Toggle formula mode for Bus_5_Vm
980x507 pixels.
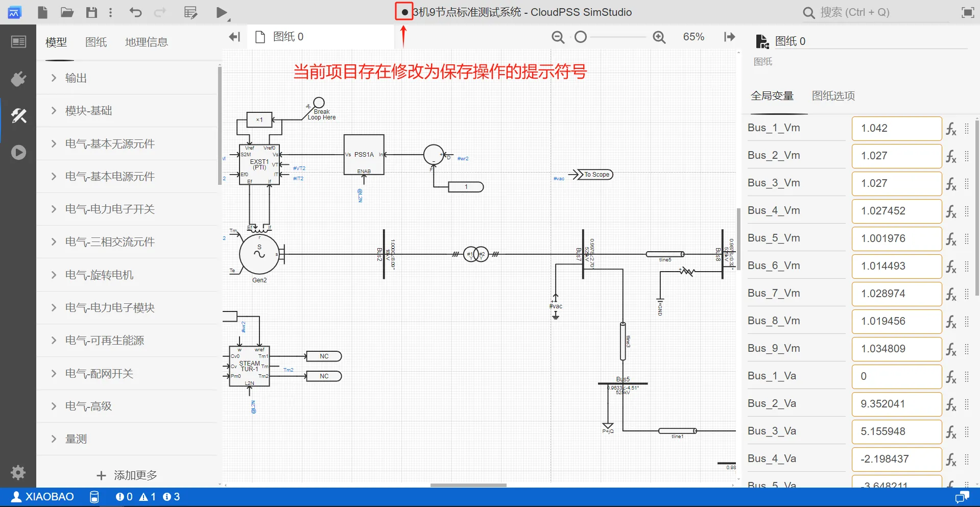(x=951, y=239)
